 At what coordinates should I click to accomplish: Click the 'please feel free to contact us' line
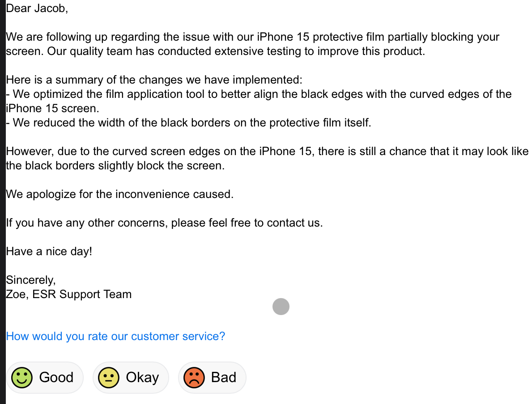pyautogui.click(x=165, y=223)
